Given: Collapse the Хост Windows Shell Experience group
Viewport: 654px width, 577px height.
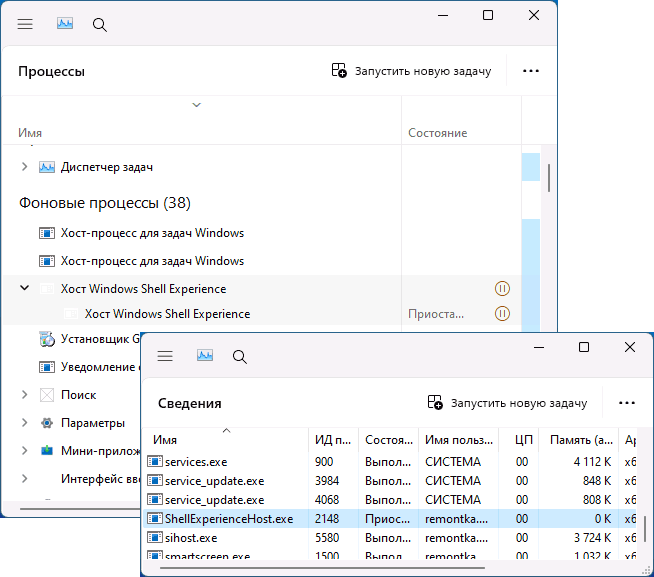Looking at the screenshot, I should [x=25, y=288].
